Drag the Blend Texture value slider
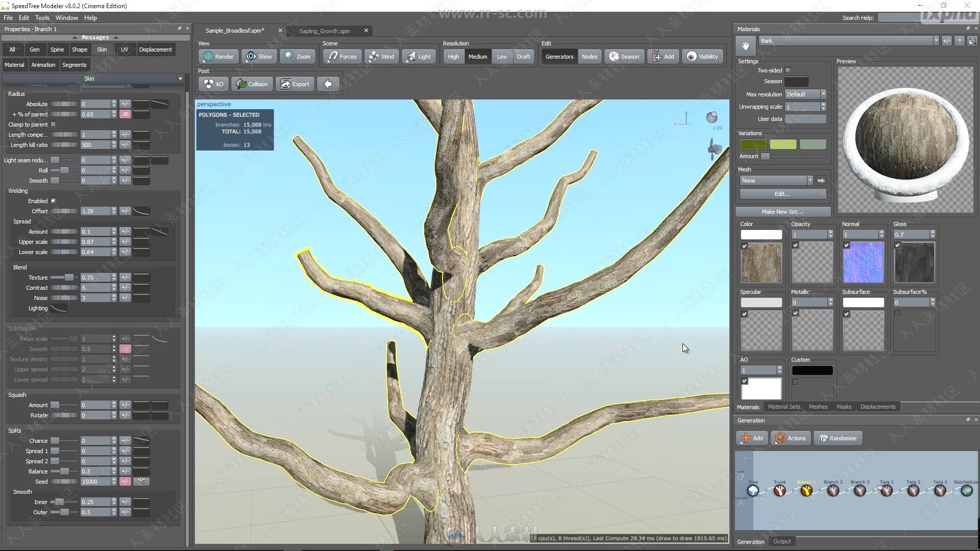 coord(69,277)
